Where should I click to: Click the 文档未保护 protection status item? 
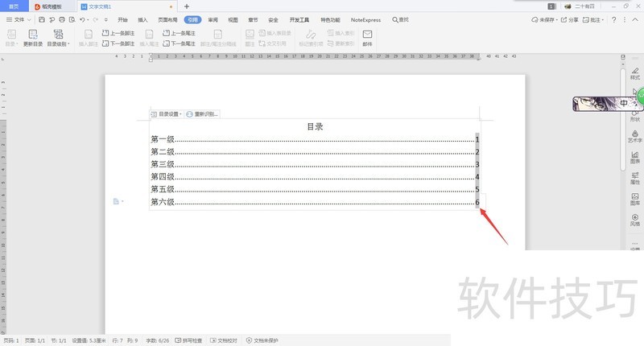(x=262, y=340)
